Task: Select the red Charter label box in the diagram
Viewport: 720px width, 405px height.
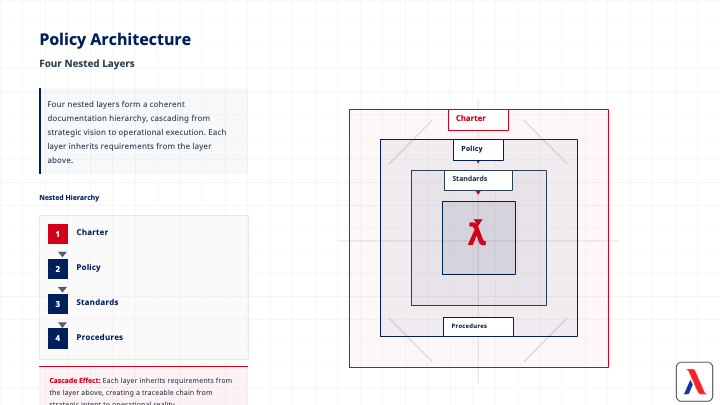Action: [x=478, y=119]
